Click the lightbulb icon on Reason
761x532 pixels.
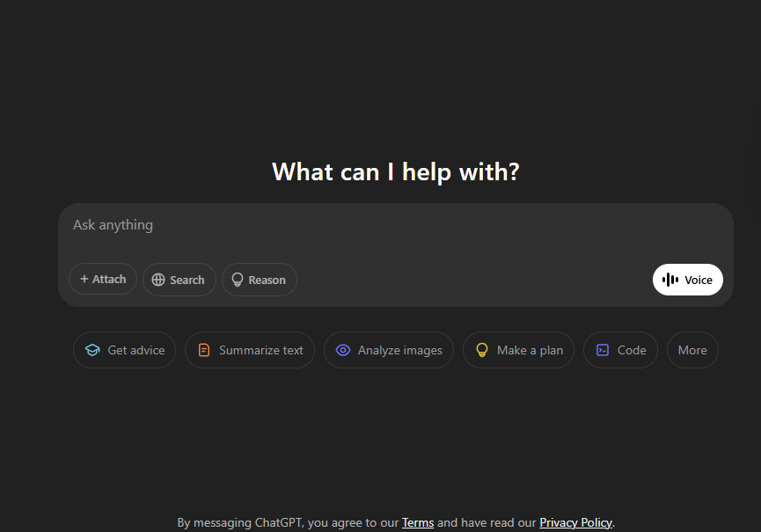(x=238, y=280)
